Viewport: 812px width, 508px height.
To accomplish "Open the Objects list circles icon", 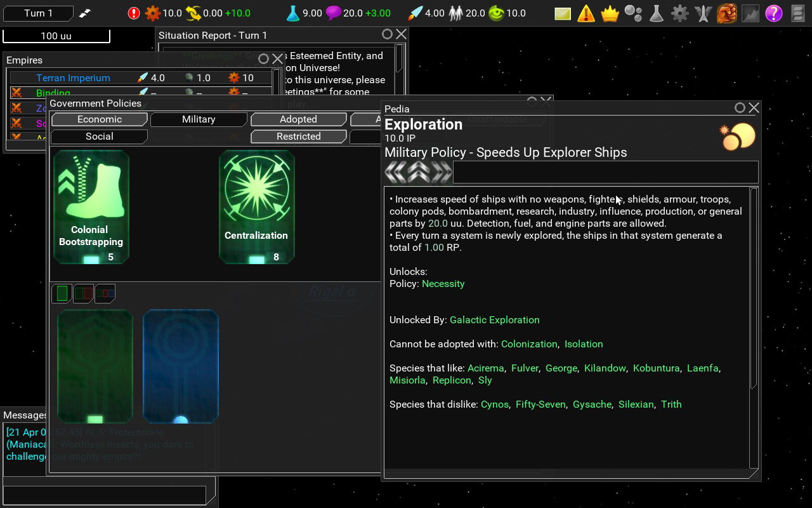I will click(633, 13).
